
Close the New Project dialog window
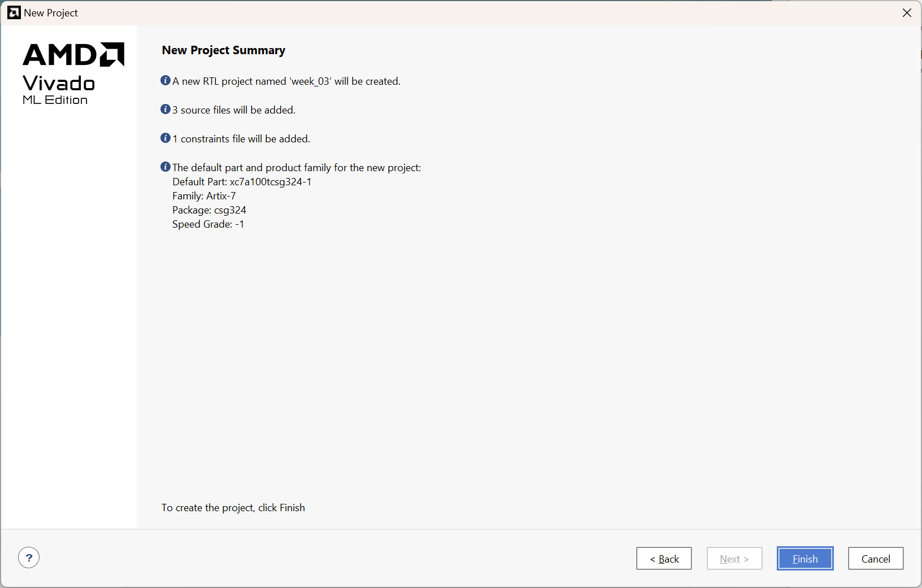click(907, 12)
